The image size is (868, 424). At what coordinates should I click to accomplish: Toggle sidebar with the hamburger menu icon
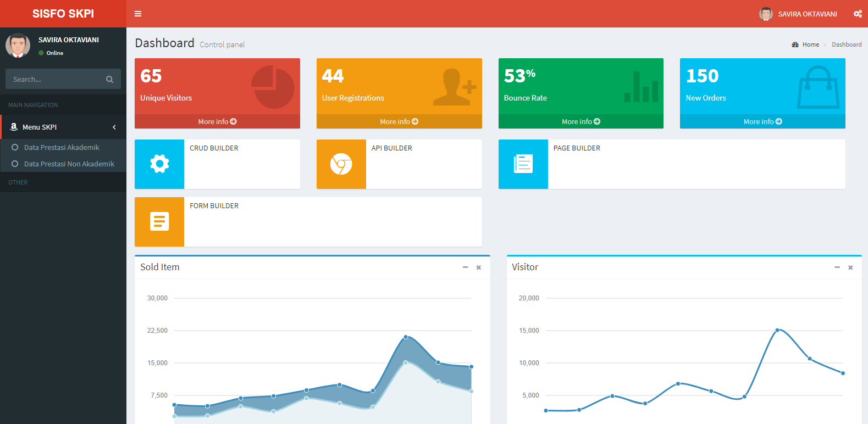coord(138,14)
